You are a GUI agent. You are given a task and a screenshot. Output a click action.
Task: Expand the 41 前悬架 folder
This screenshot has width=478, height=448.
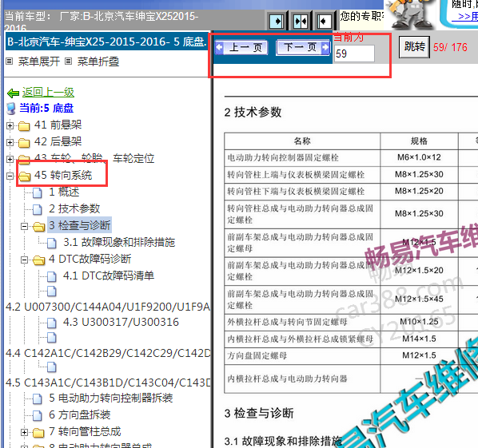click(10, 125)
